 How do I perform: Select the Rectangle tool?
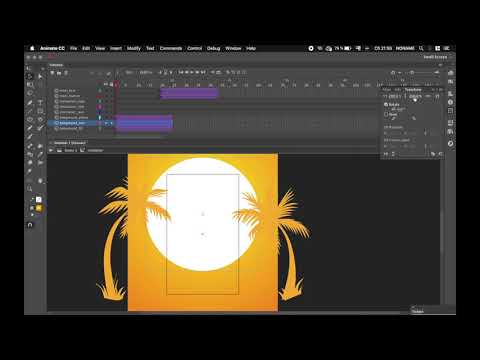[x=40, y=111]
